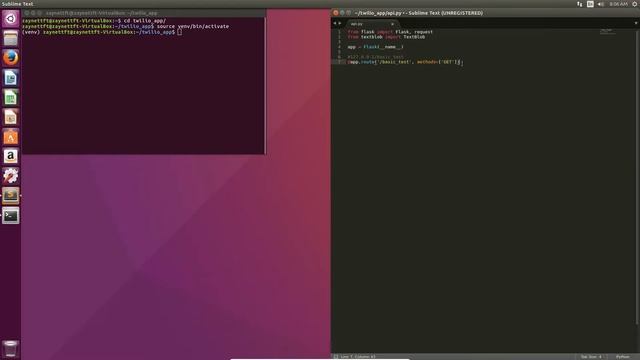The width and height of the screenshot is (640, 360).
Task: Open the Trash in the launcher
Action: (x=11, y=349)
